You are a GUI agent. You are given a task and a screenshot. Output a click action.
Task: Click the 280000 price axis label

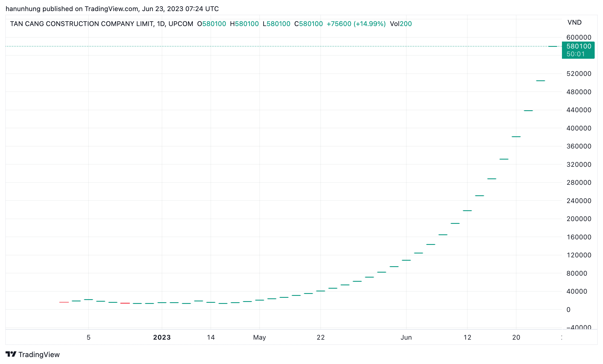pos(579,183)
